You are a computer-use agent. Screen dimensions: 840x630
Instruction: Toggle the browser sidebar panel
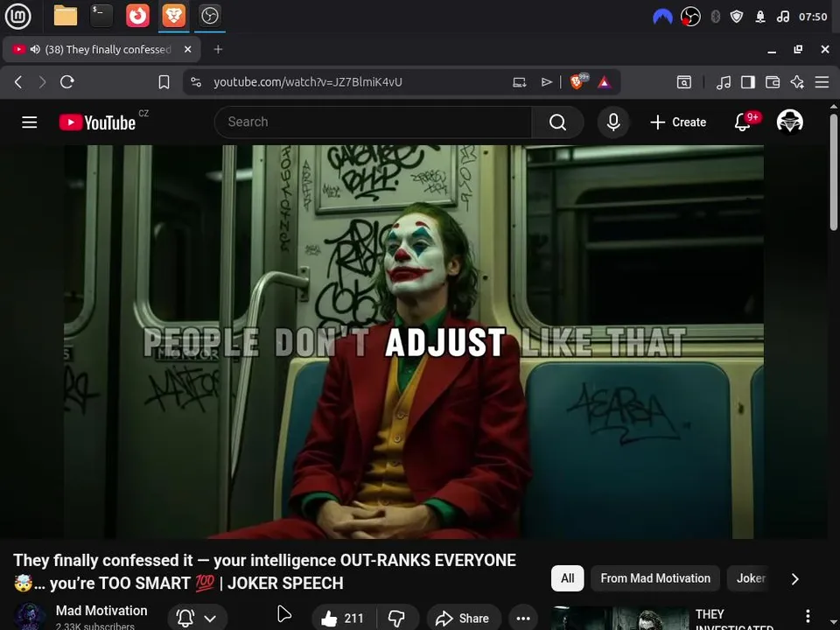pyautogui.click(x=748, y=82)
